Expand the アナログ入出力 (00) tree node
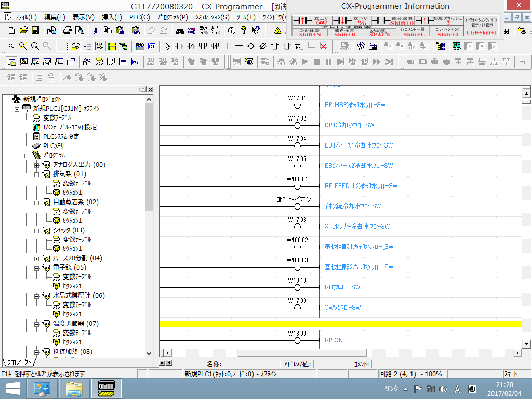 coord(37,165)
